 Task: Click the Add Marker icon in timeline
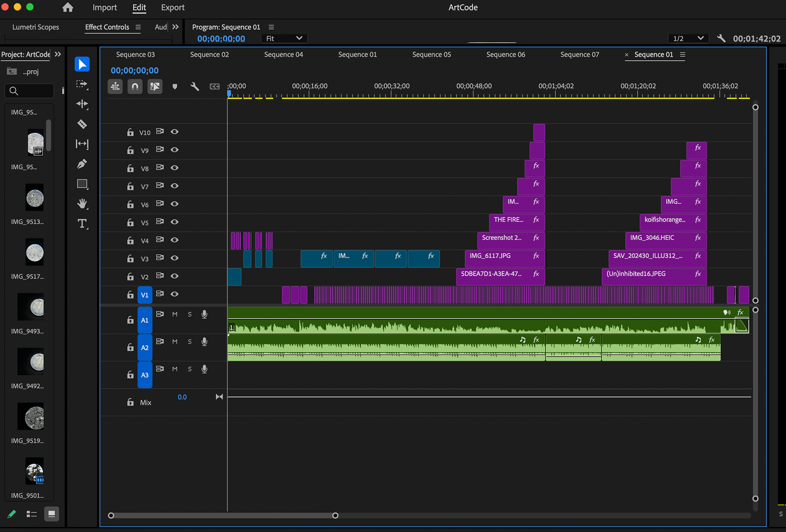pyautogui.click(x=175, y=86)
